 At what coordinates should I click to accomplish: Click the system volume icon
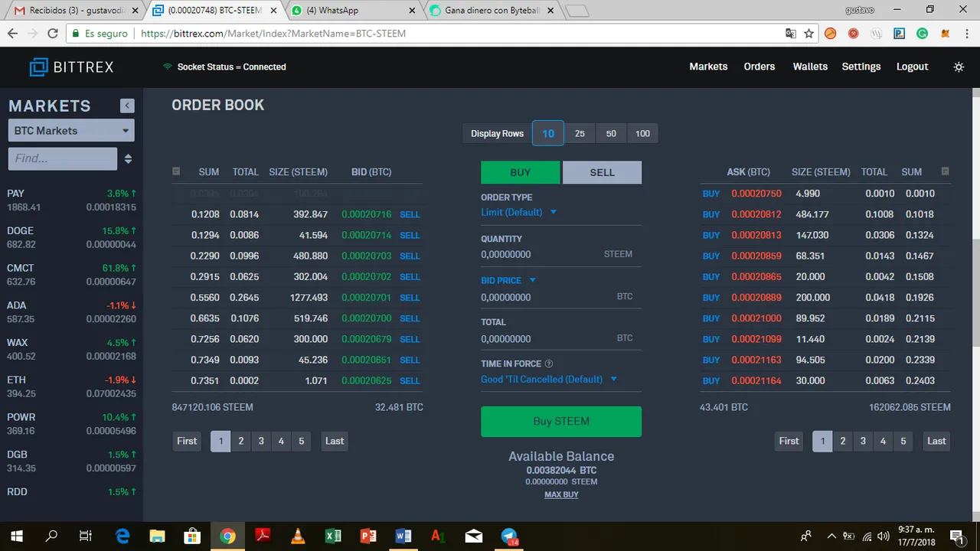(x=883, y=536)
